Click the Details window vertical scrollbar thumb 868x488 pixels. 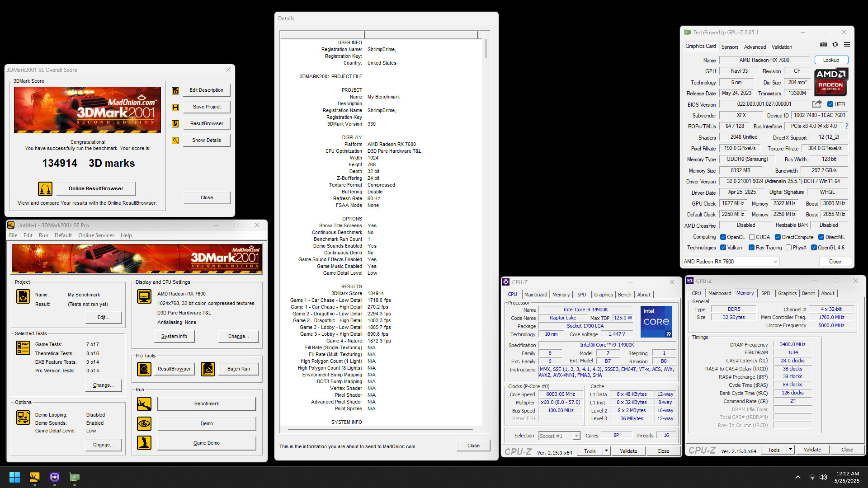pyautogui.click(x=486, y=49)
